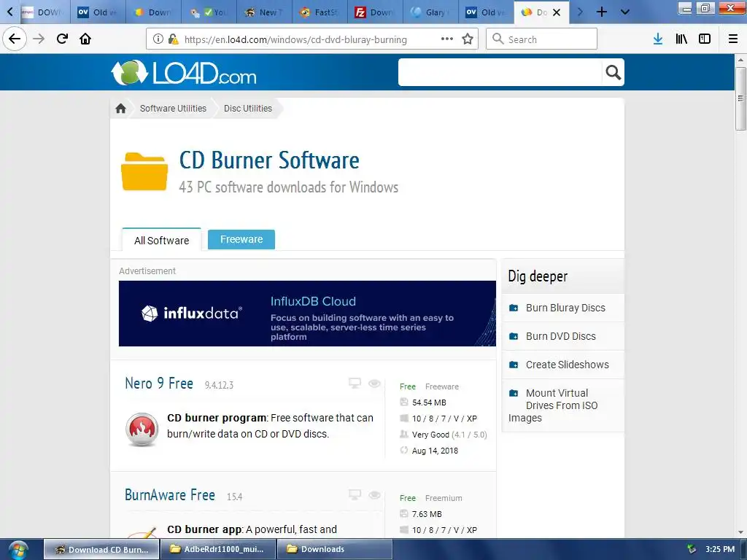The width and height of the screenshot is (747, 560).
Task: Open the Windows Start button
Action: (18, 550)
